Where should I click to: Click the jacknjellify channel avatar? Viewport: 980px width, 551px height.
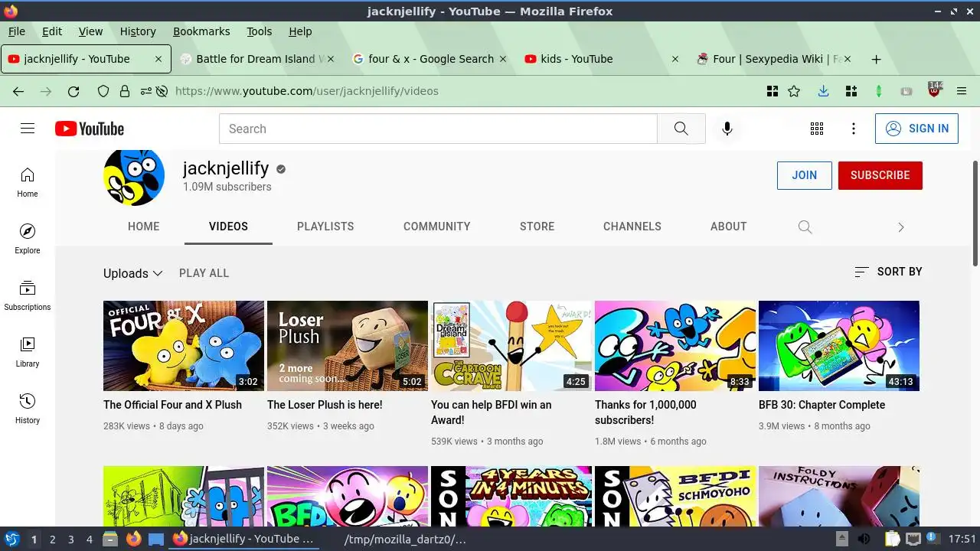[134, 178]
